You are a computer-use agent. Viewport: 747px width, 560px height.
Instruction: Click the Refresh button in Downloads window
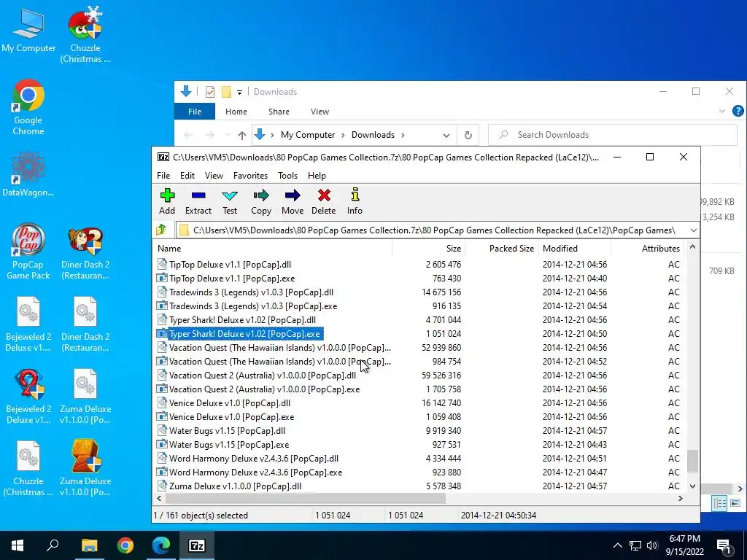click(x=468, y=135)
